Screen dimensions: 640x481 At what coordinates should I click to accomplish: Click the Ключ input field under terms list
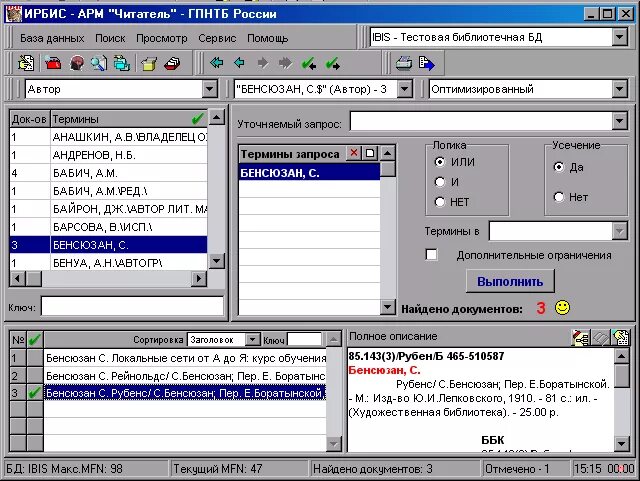click(x=132, y=306)
